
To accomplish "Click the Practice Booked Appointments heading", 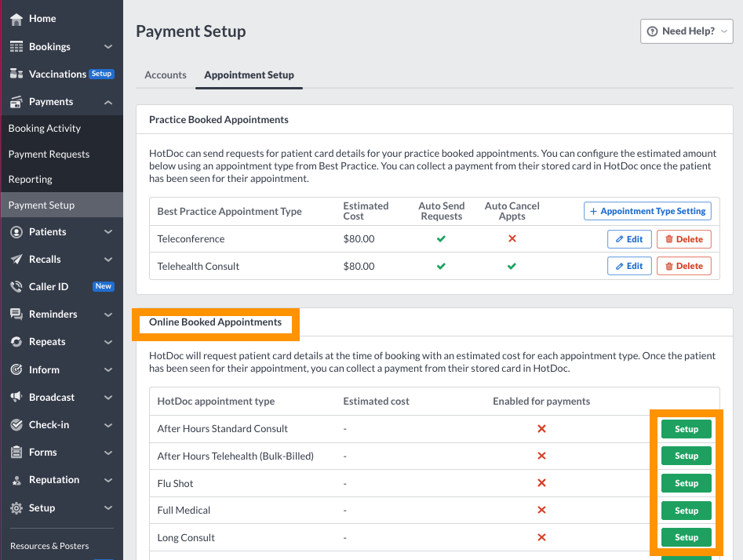I will click(x=218, y=120).
